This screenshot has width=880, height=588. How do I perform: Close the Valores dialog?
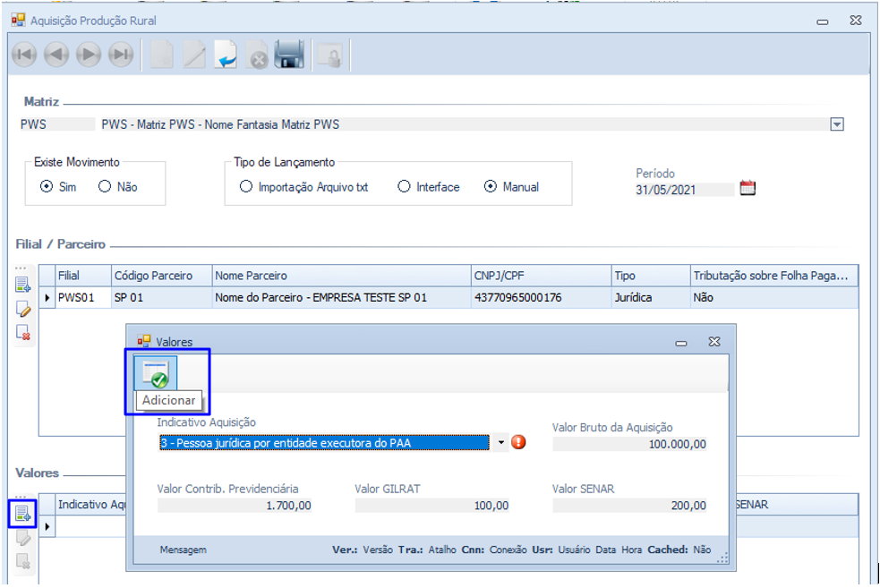713,341
